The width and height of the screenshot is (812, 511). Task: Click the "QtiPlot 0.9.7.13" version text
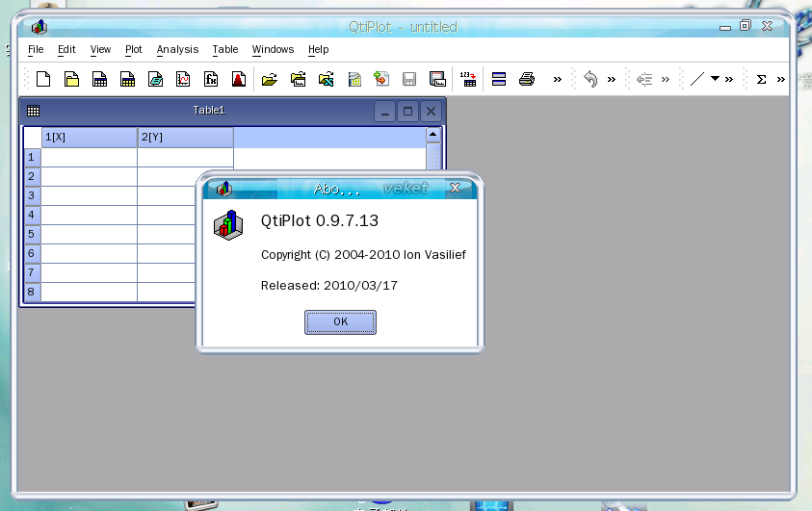[320, 221]
